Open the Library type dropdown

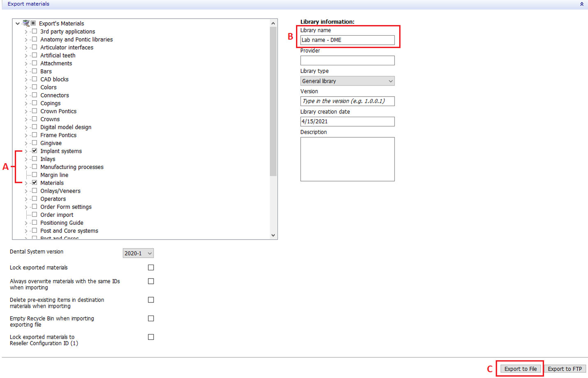click(390, 81)
